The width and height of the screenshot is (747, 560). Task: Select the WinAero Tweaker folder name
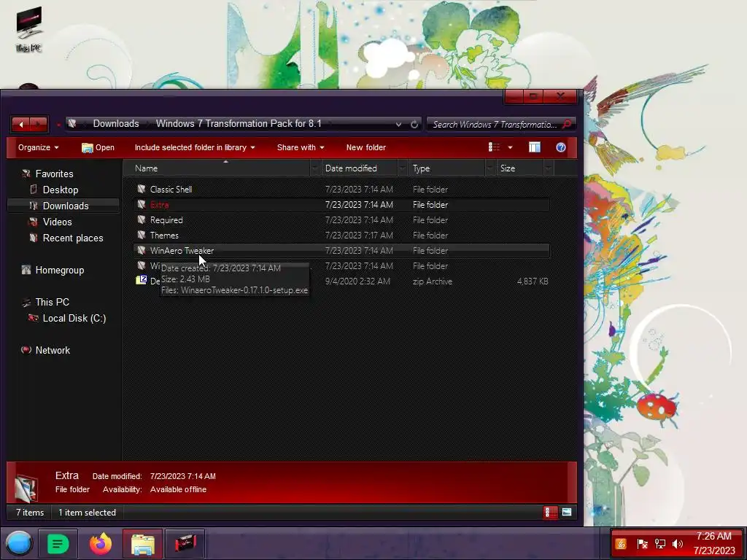click(182, 251)
